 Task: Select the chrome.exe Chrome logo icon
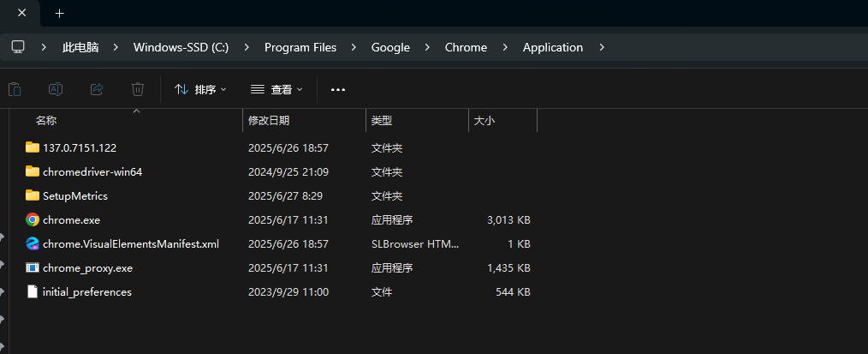[x=33, y=219]
